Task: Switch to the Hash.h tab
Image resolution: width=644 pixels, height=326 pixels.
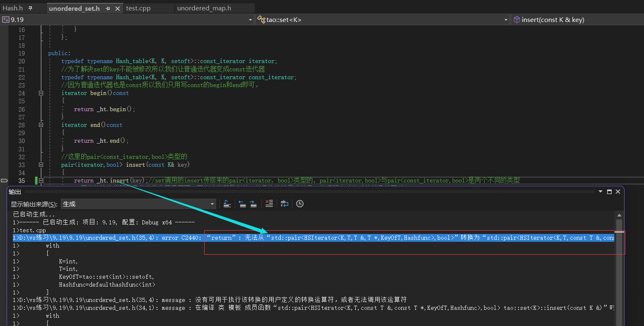Action: tap(13, 8)
